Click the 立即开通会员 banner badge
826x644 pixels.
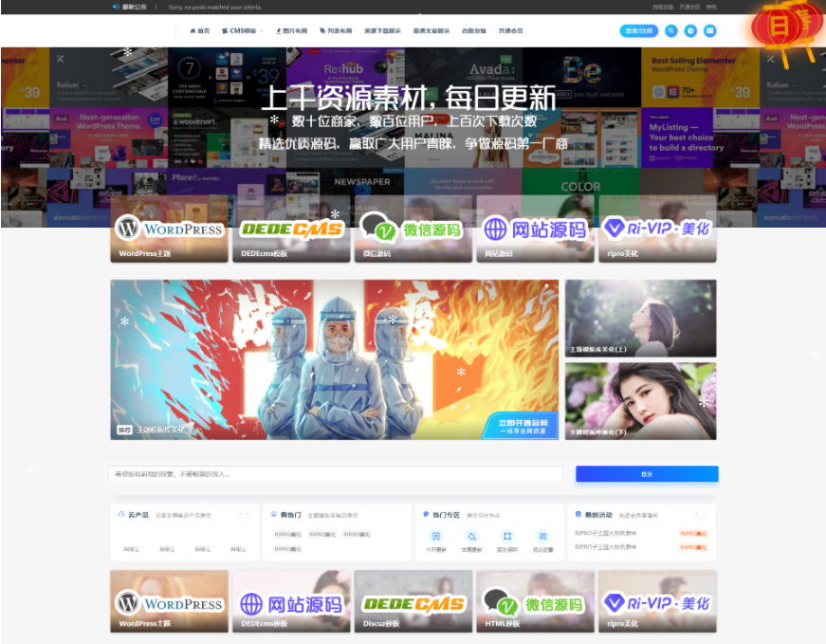(x=520, y=425)
